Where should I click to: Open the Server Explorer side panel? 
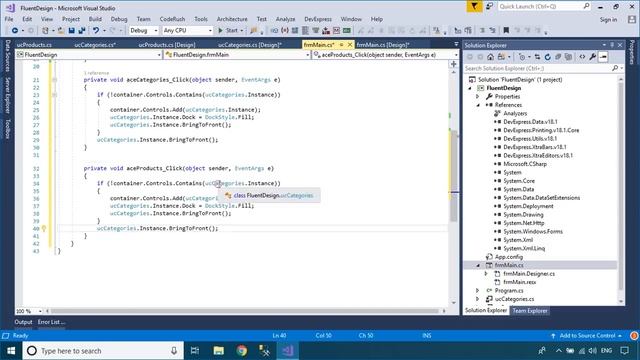pyautogui.click(x=7, y=95)
